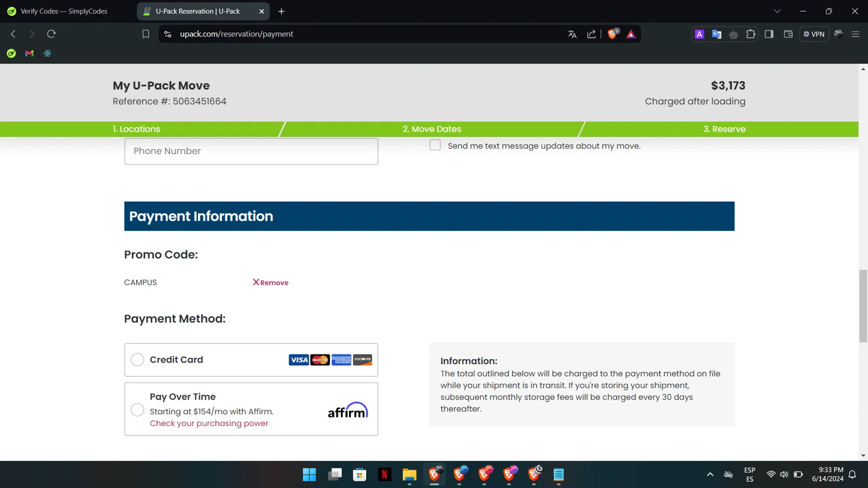Switch the ESP keyboard language indicator
This screenshot has width=868, height=488.
(749, 475)
